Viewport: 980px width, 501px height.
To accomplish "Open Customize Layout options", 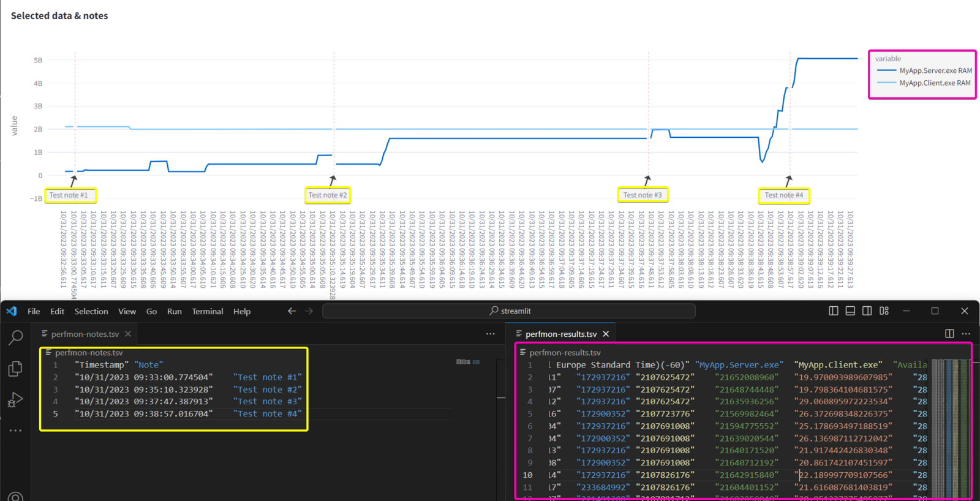I will click(884, 311).
